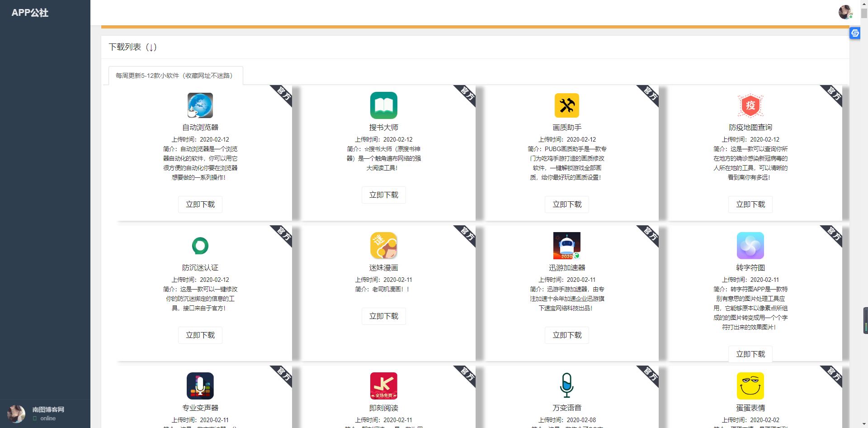Viewport: 868px width, 428px height.
Task: Open the user avatar in top-right corner
Action: 845,12
